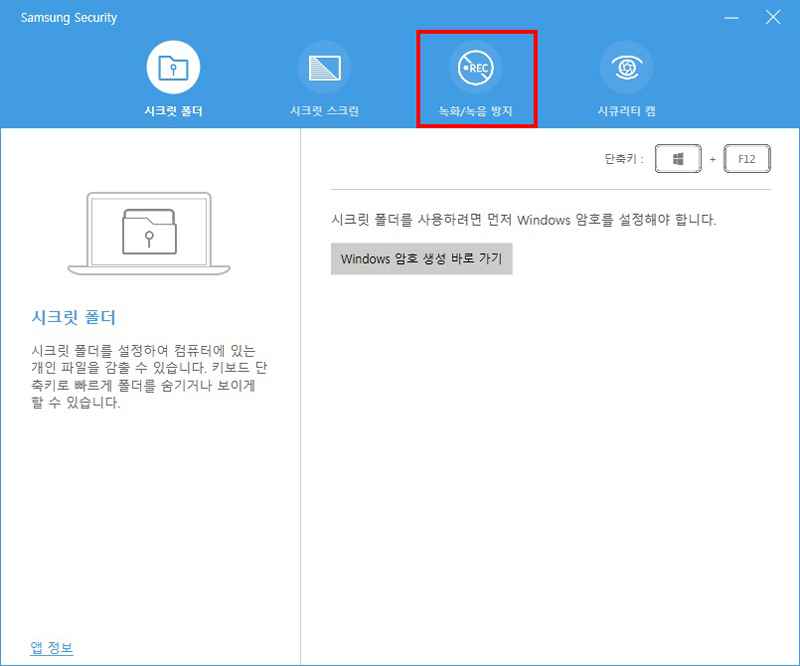Click the Windows 암호를 설정해야 합니다 message
Viewport: 800px width, 666px height.
point(523,220)
